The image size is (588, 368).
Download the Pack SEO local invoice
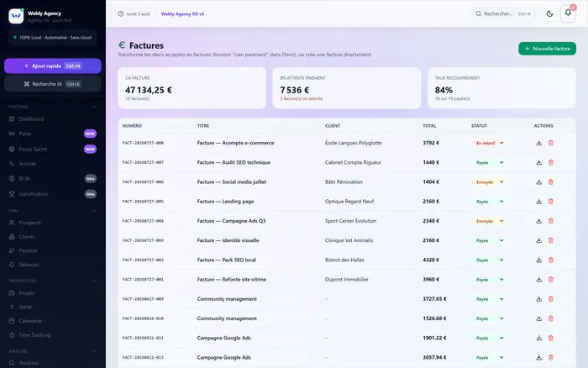(x=539, y=260)
